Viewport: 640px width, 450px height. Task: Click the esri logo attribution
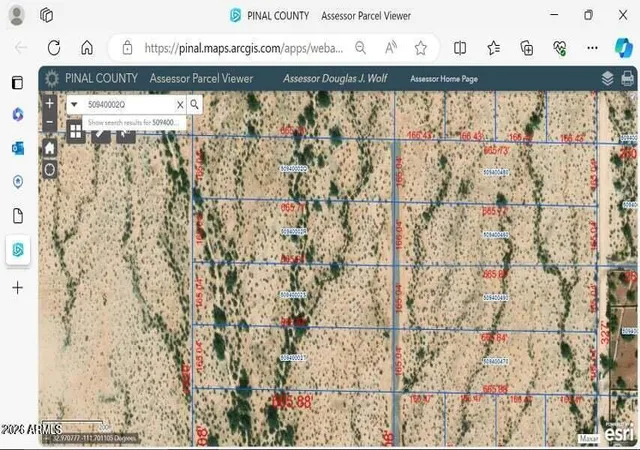tap(619, 434)
